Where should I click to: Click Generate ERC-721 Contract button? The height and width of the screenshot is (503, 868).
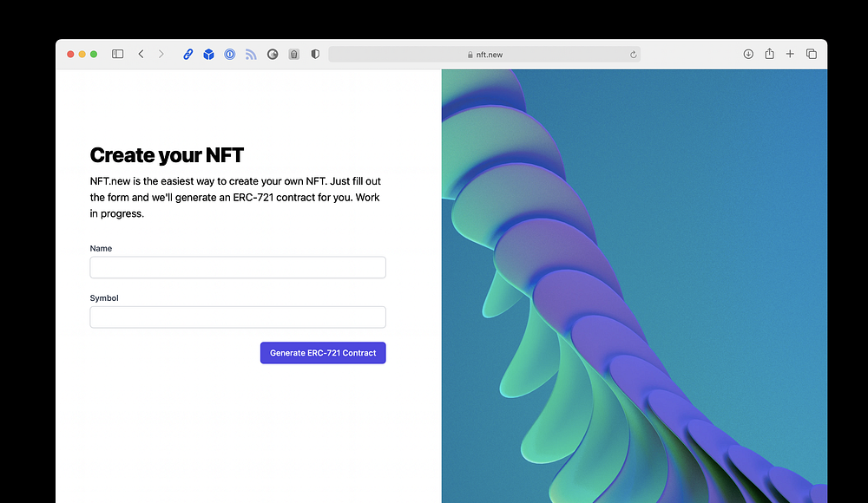click(323, 353)
